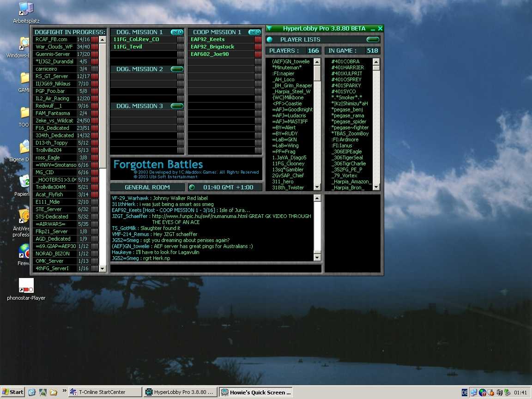The height and width of the screenshot is (399, 532).
Task: Switch to HyperLobby Pro 3.8.80 taskbar button
Action: [x=180, y=392]
